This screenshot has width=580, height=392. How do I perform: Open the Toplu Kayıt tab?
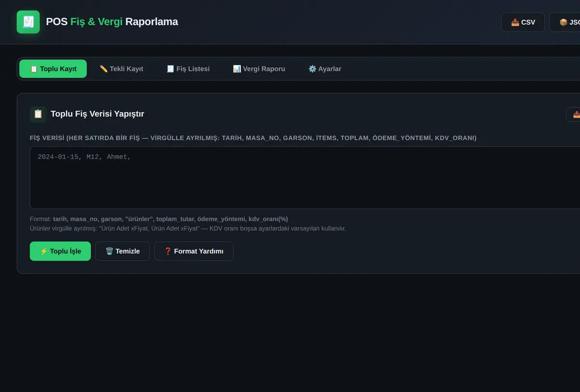53,69
